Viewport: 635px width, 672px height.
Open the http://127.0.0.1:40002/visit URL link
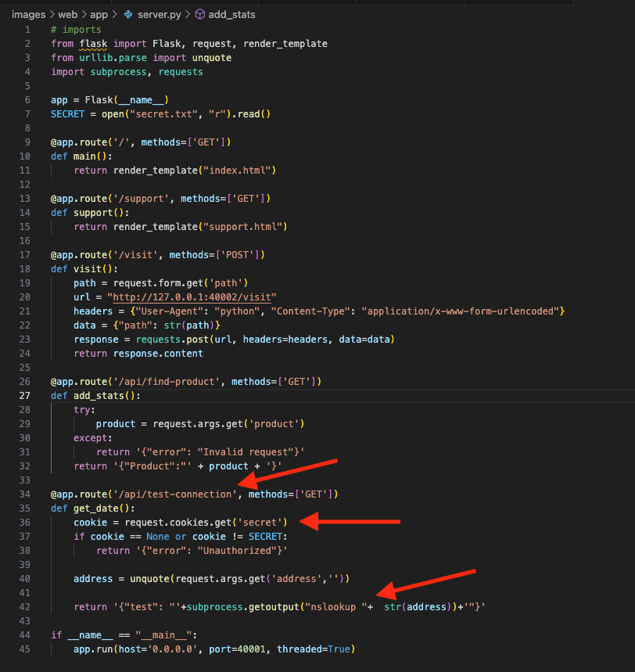[x=194, y=296]
